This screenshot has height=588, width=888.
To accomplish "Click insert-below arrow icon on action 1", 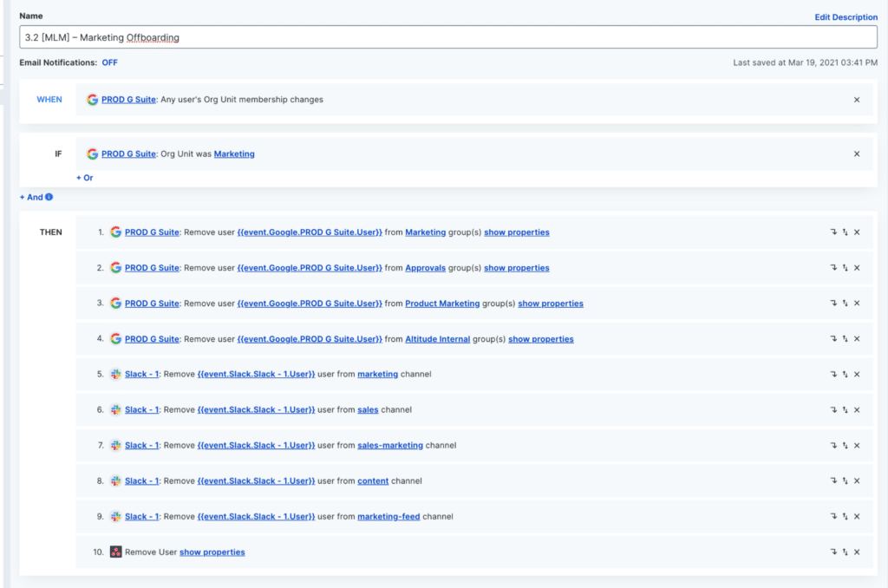I will click(x=833, y=232).
